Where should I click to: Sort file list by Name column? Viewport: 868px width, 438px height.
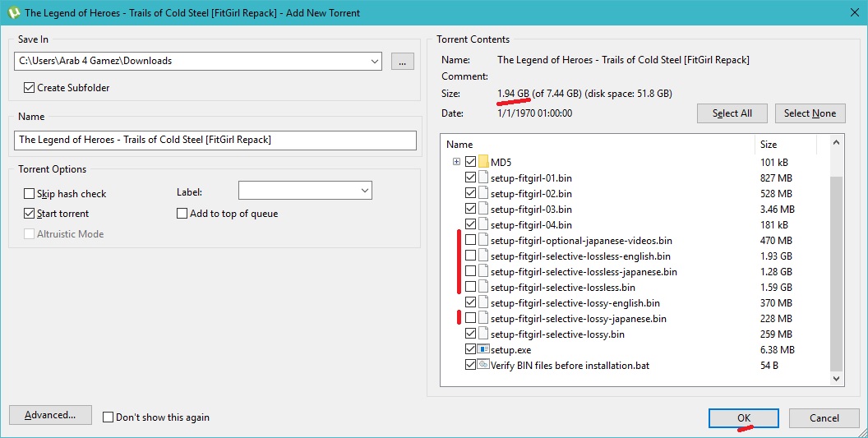598,145
